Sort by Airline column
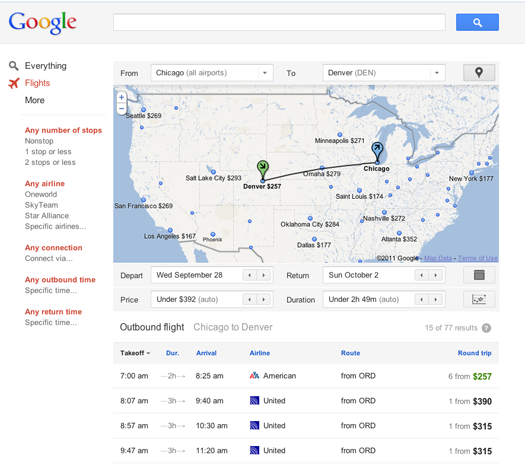This screenshot has width=525, height=468. click(x=260, y=353)
